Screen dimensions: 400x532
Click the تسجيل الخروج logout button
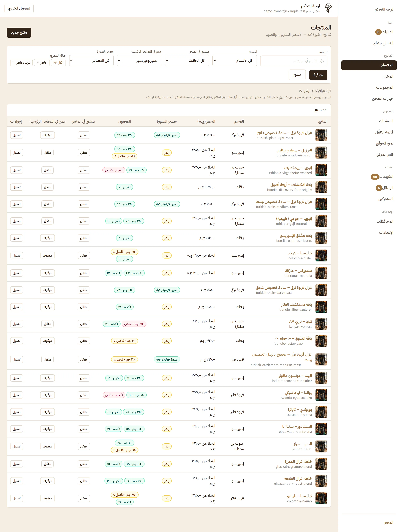(19, 8)
